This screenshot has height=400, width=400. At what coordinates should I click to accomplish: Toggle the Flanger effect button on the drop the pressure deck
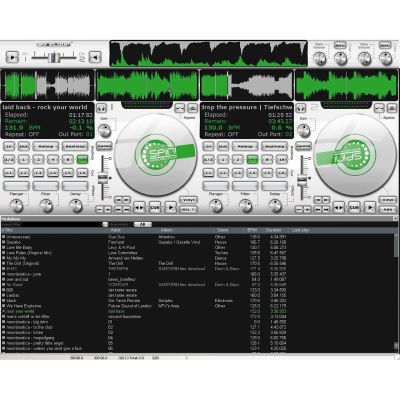pyautogui.click(x=216, y=186)
